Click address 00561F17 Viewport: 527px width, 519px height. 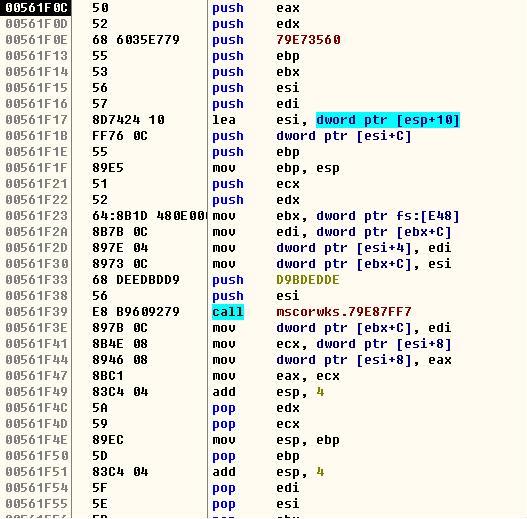(x=36, y=120)
